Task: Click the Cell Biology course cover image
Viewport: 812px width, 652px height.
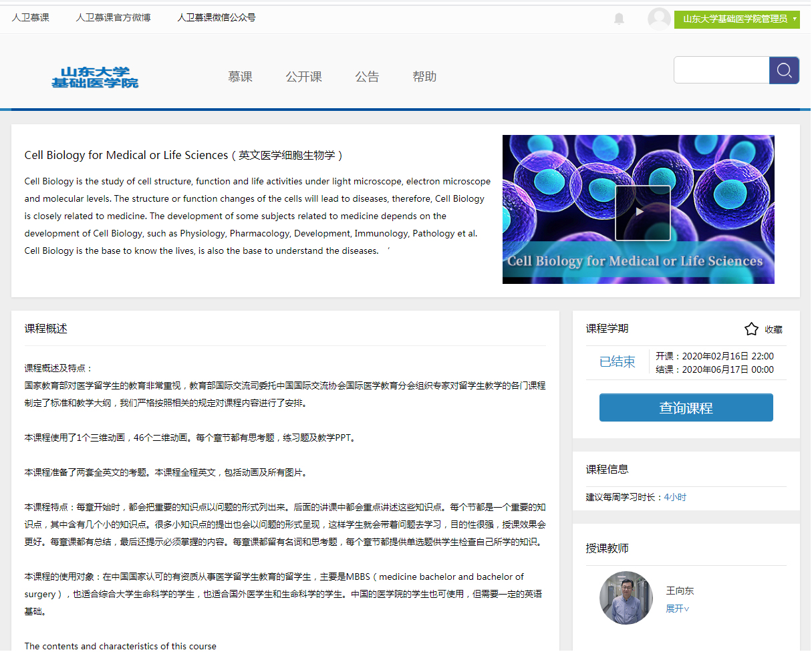Action: [x=638, y=209]
